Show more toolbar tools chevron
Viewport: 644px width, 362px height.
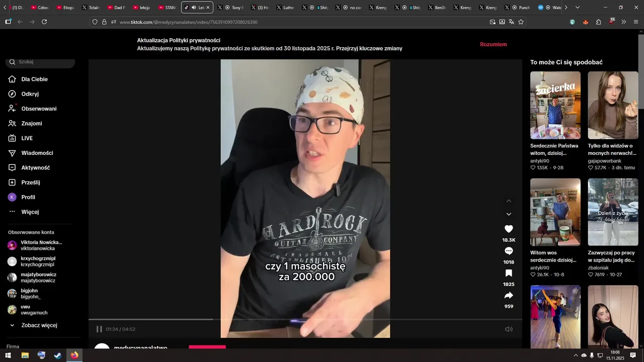(624, 22)
